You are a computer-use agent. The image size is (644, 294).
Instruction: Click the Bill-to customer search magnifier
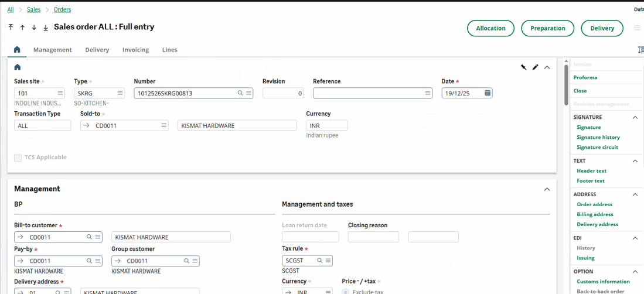click(89, 237)
